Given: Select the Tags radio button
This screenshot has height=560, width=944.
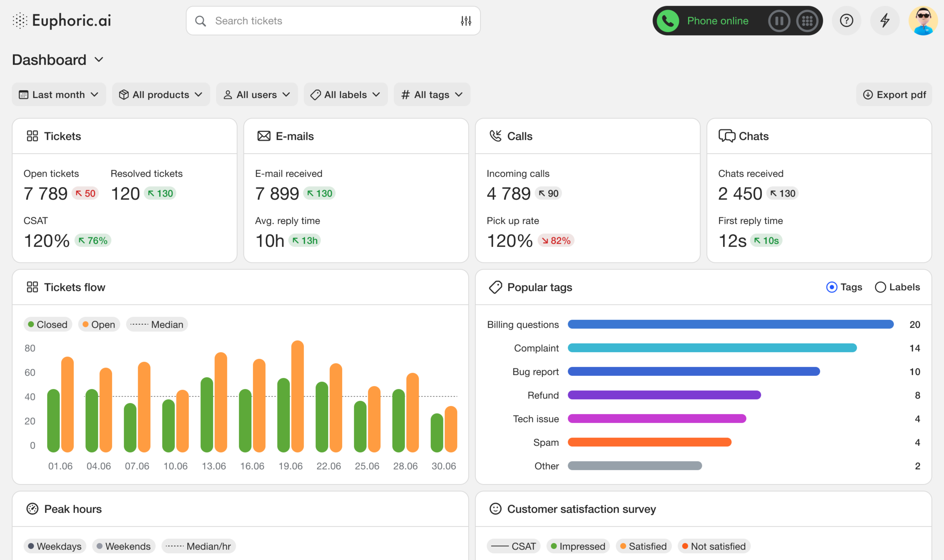Looking at the screenshot, I should 832,287.
